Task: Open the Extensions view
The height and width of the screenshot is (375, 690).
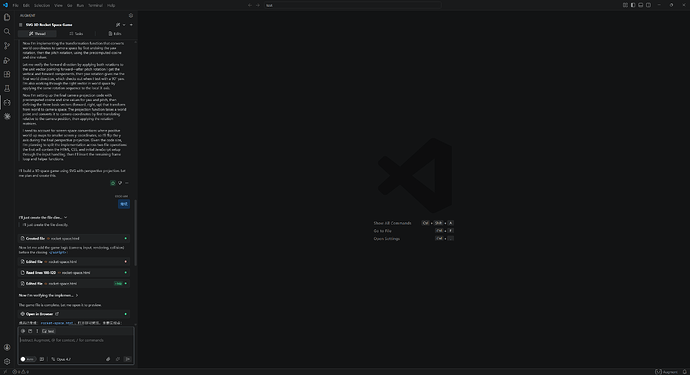Action: click(7, 74)
